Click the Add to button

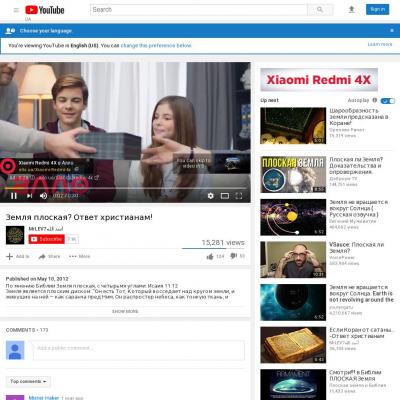18,256
